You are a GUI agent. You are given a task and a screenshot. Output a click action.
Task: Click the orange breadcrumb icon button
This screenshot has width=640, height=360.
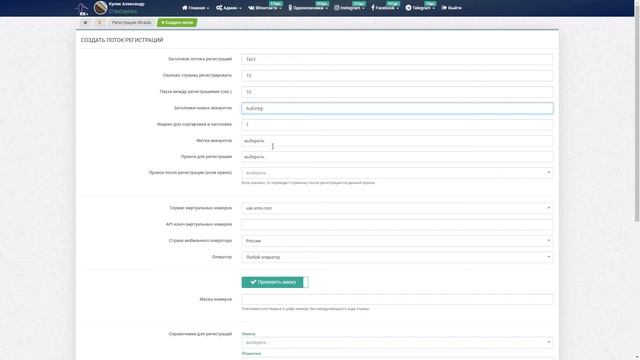pyautogui.click(x=100, y=22)
